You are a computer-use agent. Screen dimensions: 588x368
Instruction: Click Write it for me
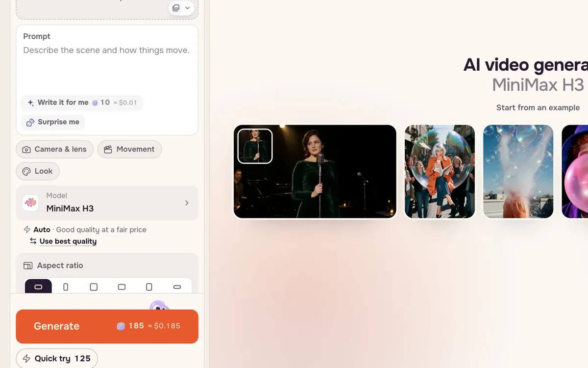point(82,103)
